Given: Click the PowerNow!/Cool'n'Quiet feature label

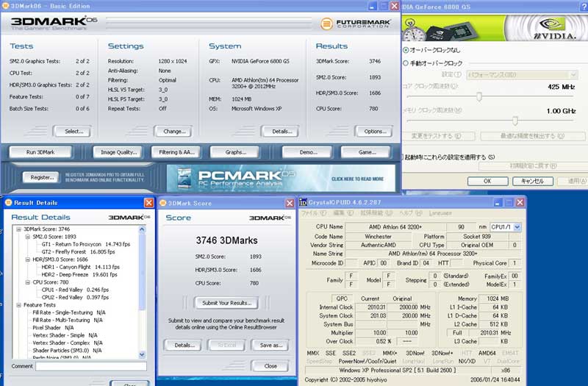Looking at the screenshot, I should [367, 361].
